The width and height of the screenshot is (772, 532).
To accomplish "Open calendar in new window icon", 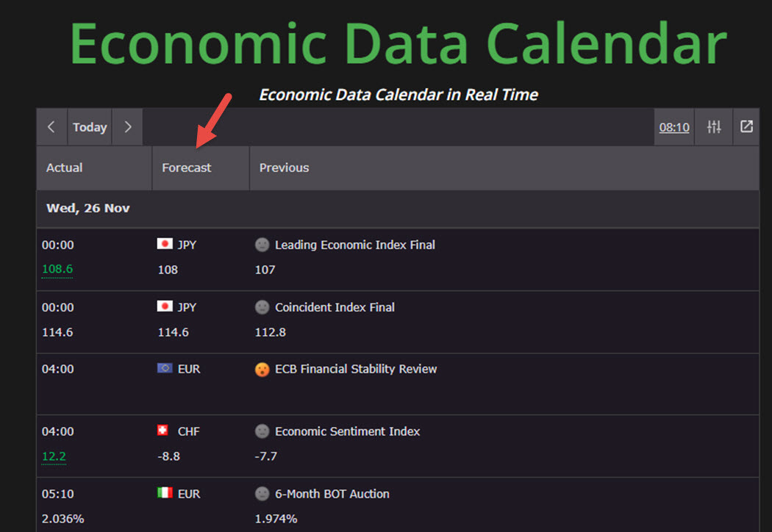I will 746,127.
